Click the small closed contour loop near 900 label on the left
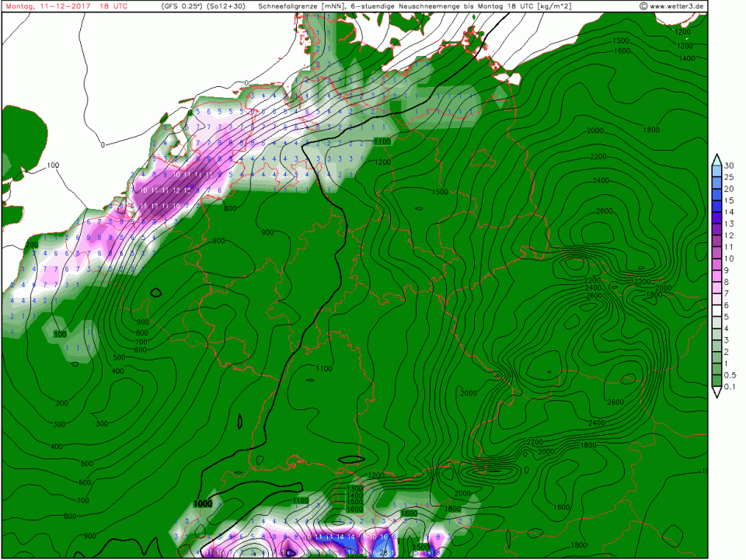The height and width of the screenshot is (560, 746). pos(155,293)
